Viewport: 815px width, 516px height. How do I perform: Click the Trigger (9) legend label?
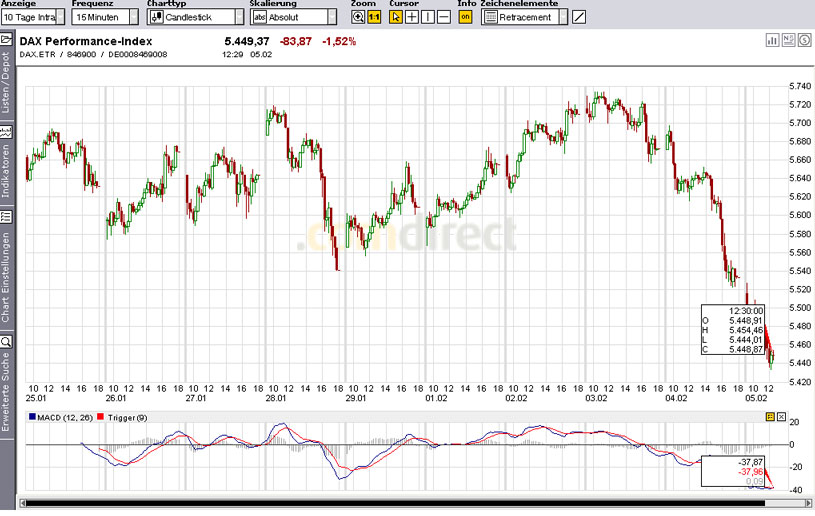127,418
